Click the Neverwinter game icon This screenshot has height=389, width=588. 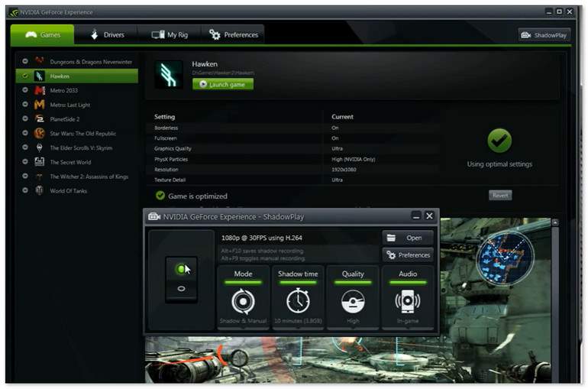40,60
